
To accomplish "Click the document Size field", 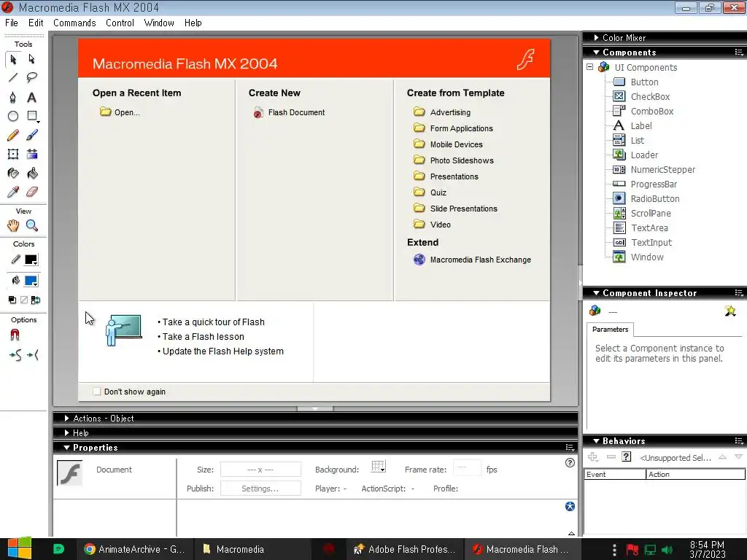I will pos(260,469).
